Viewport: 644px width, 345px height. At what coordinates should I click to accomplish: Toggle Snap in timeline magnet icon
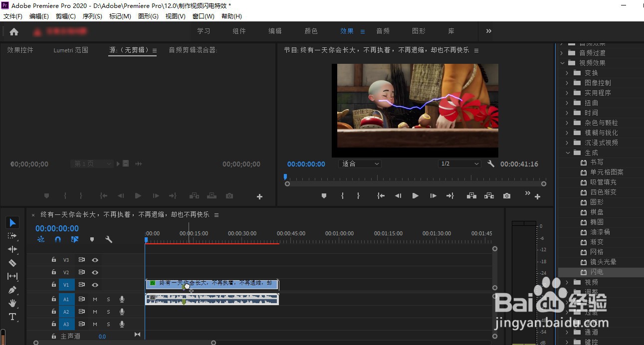(x=58, y=239)
